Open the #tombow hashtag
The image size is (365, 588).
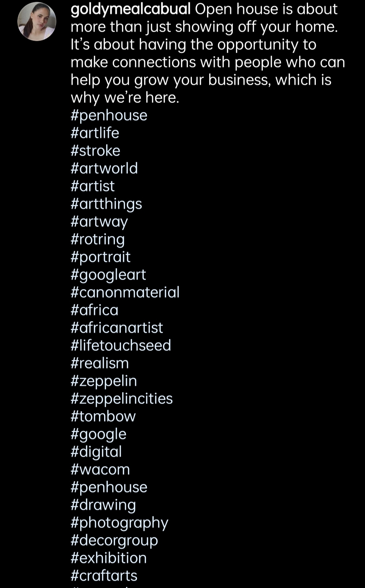point(103,416)
